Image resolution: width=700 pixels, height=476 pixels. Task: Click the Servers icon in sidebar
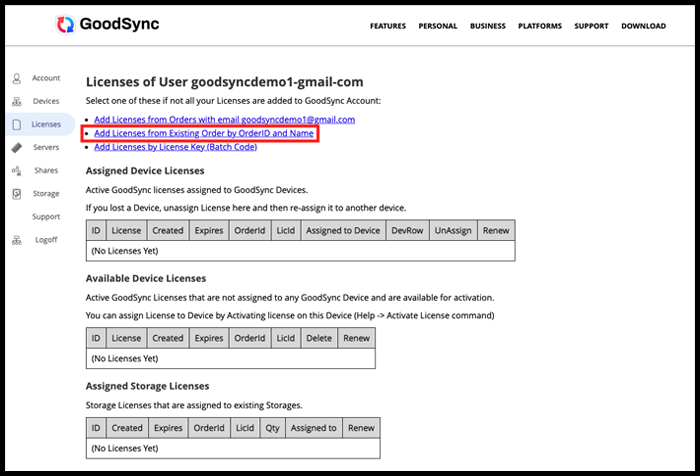17,147
